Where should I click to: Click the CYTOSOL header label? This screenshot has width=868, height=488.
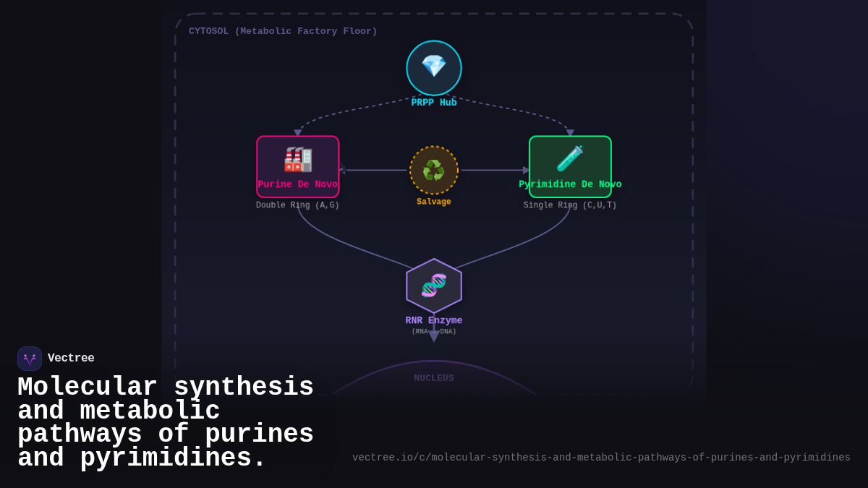(x=208, y=31)
